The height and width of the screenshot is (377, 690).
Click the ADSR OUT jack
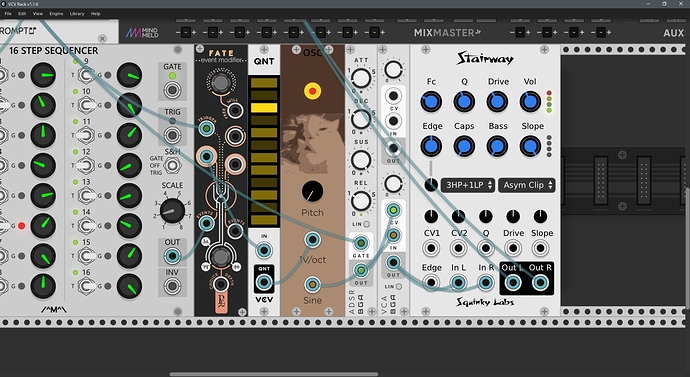[x=361, y=270]
